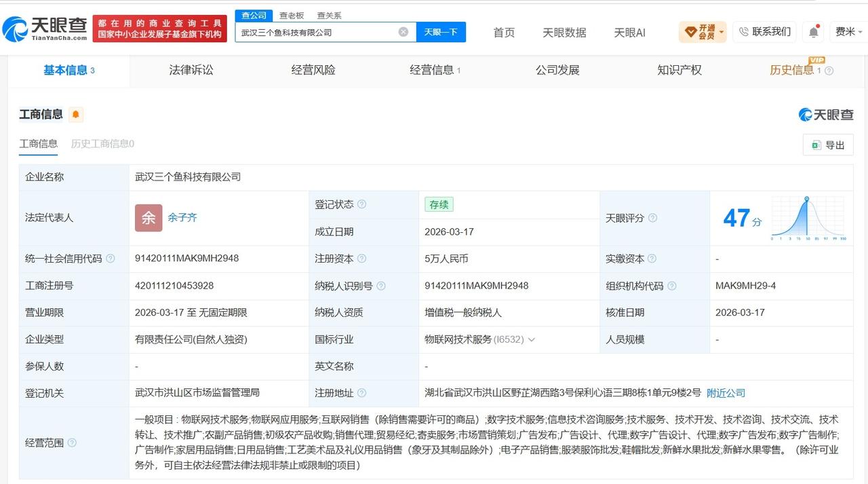
Task: Click help icon next to 天眼评分
Action: pyautogui.click(x=652, y=218)
